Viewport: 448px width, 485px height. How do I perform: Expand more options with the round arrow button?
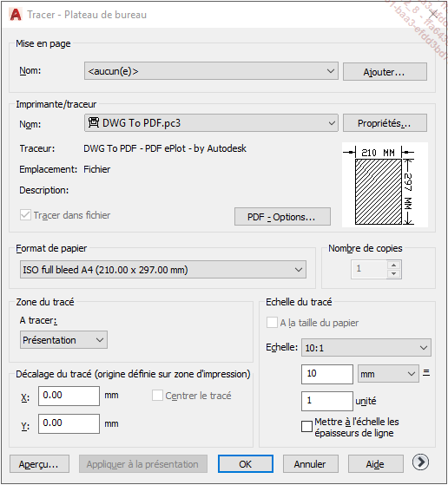420,462
